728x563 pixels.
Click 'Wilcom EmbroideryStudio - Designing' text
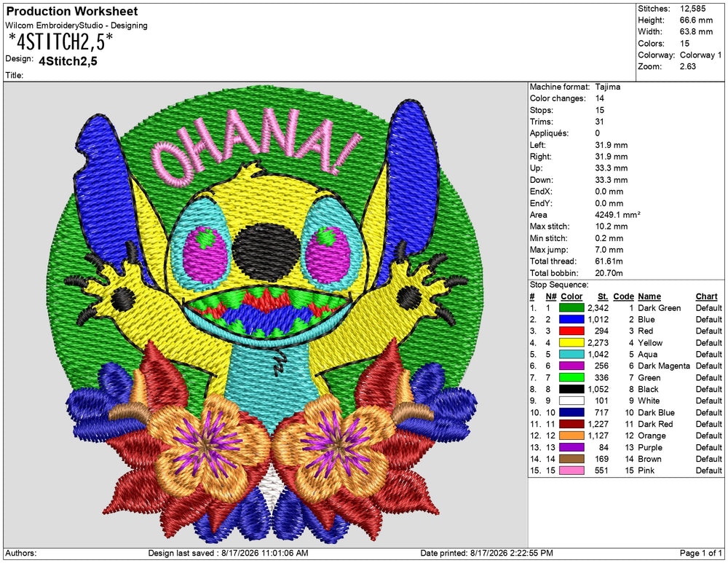pyautogui.click(x=76, y=25)
